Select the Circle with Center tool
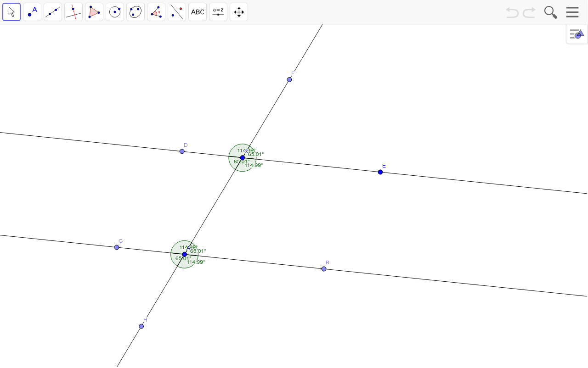 click(115, 12)
